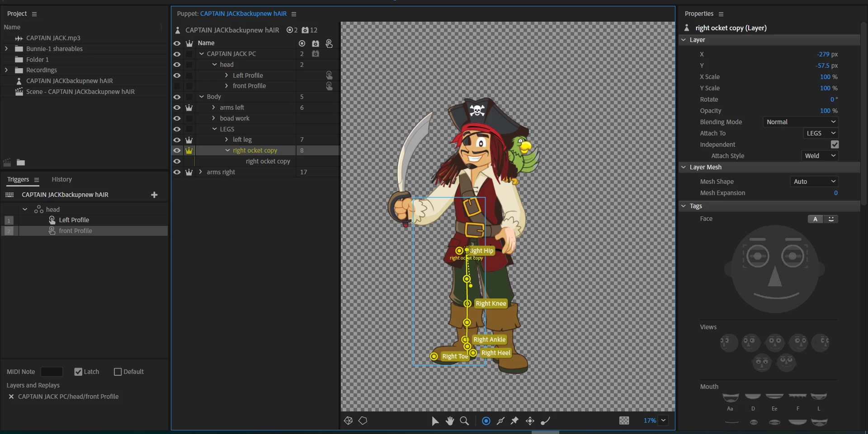This screenshot has height=434, width=868.
Task: Open the Blending Mode dropdown
Action: [x=800, y=122]
